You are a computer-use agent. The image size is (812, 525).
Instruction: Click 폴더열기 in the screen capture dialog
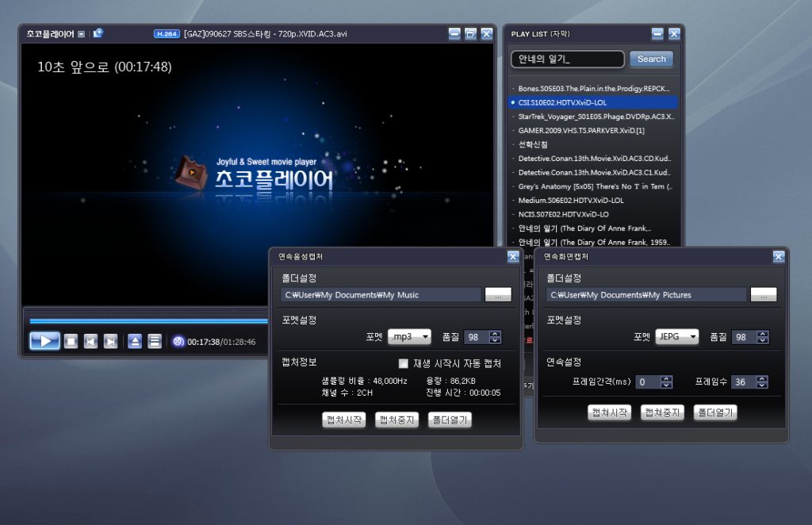(x=715, y=412)
